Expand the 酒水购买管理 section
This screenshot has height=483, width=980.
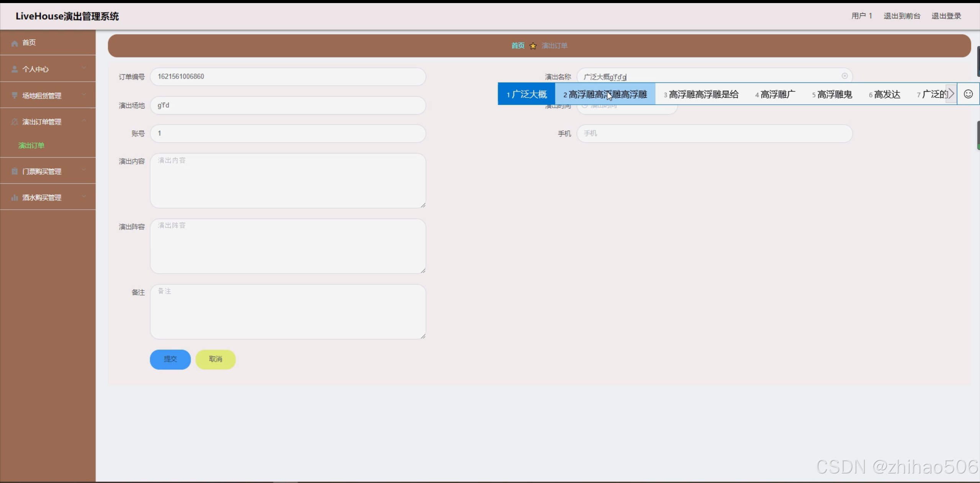click(84, 196)
